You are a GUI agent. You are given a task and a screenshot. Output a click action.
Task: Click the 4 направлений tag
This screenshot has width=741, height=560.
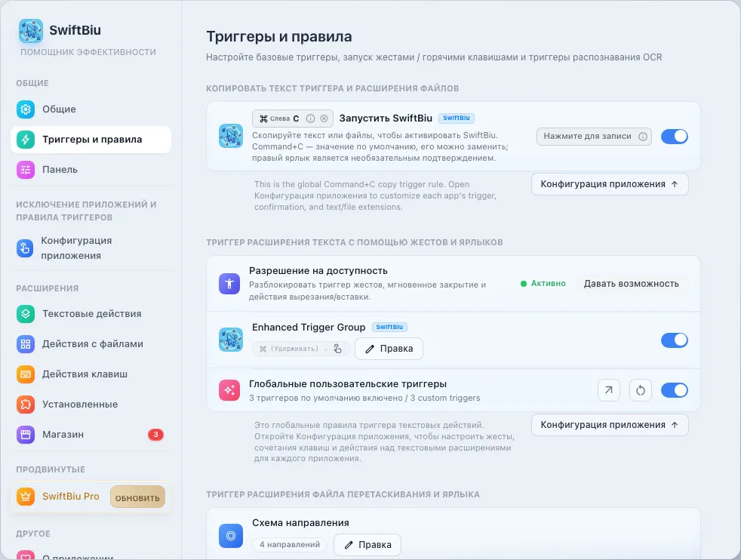click(290, 545)
